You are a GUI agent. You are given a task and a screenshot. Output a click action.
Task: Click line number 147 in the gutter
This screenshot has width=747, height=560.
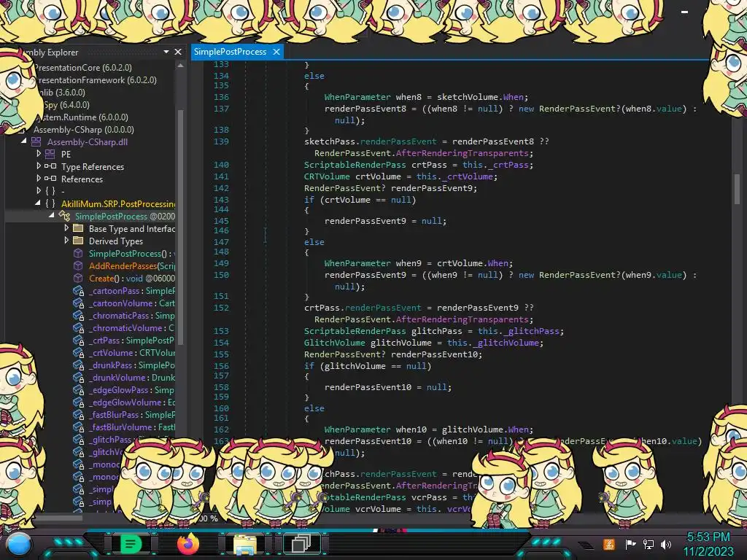click(221, 242)
